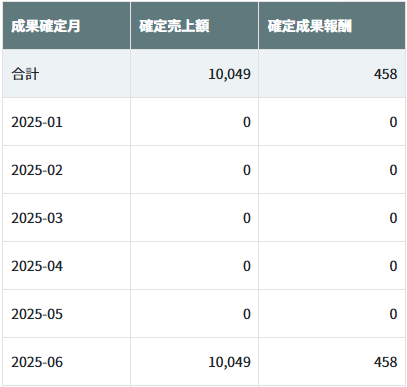This screenshot has width=407, height=387.
Task: Select the 2025-05 month cell
Action: point(67,314)
